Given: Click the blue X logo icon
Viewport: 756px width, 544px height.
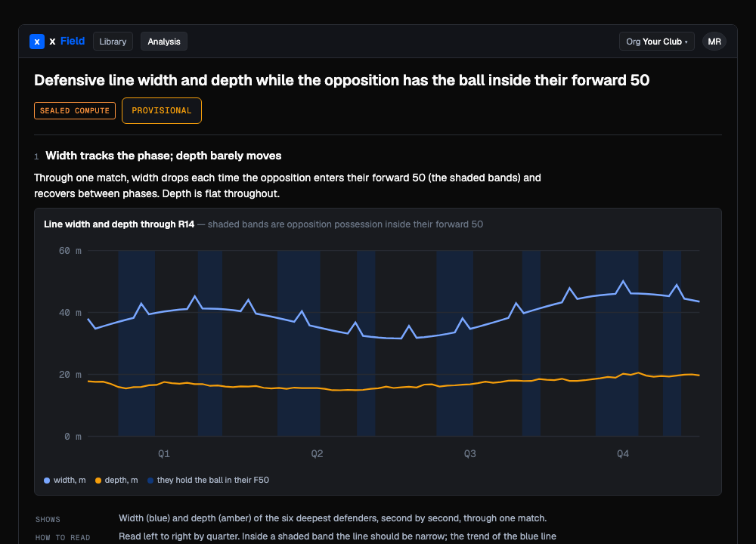Looking at the screenshot, I should tap(37, 42).
